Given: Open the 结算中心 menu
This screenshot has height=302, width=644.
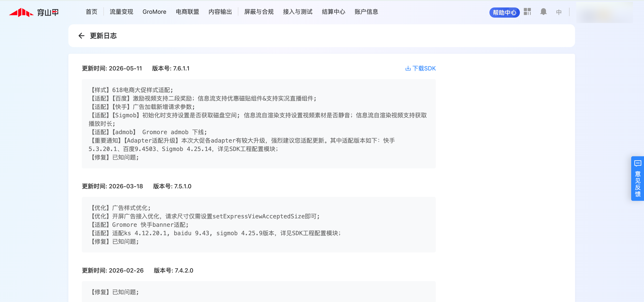Looking at the screenshot, I should pyautogui.click(x=333, y=12).
